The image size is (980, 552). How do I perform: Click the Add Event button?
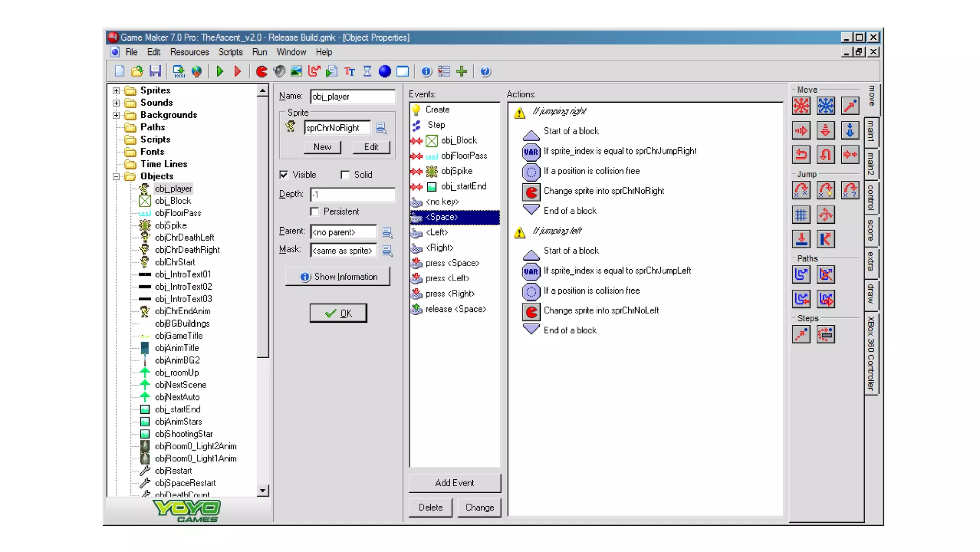(x=455, y=483)
